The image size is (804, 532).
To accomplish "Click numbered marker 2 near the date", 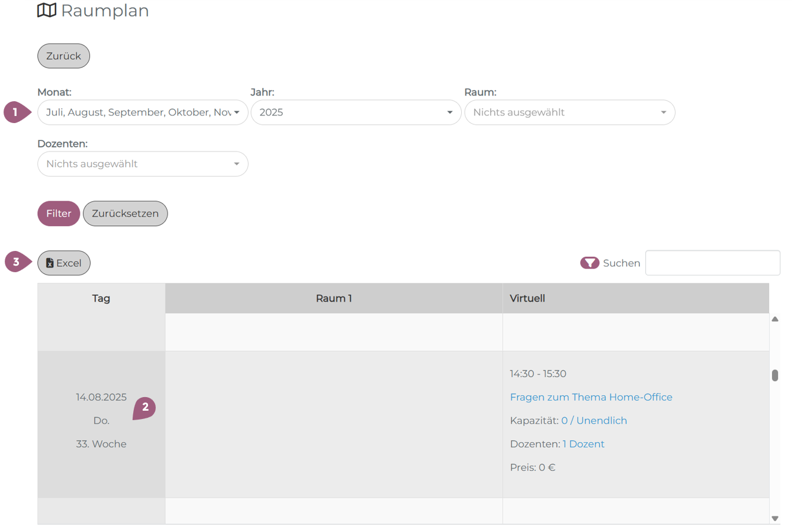I will (x=144, y=407).
